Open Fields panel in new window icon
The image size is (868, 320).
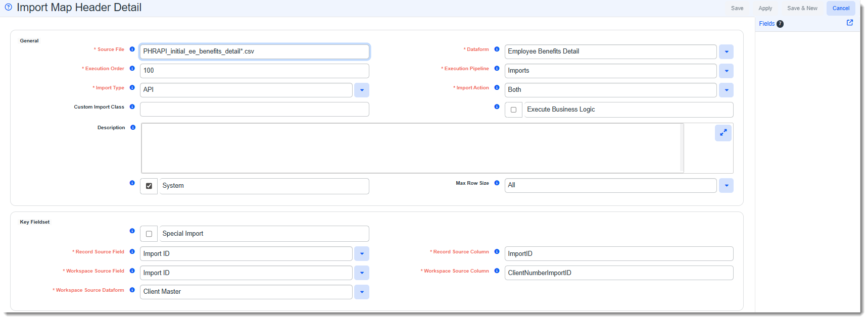point(849,23)
